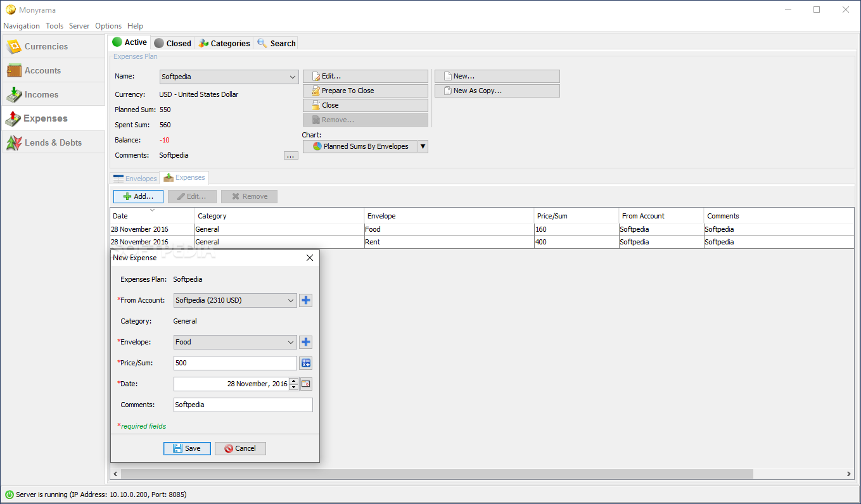Switch to the Envelopes sub-tab

[x=134, y=179]
